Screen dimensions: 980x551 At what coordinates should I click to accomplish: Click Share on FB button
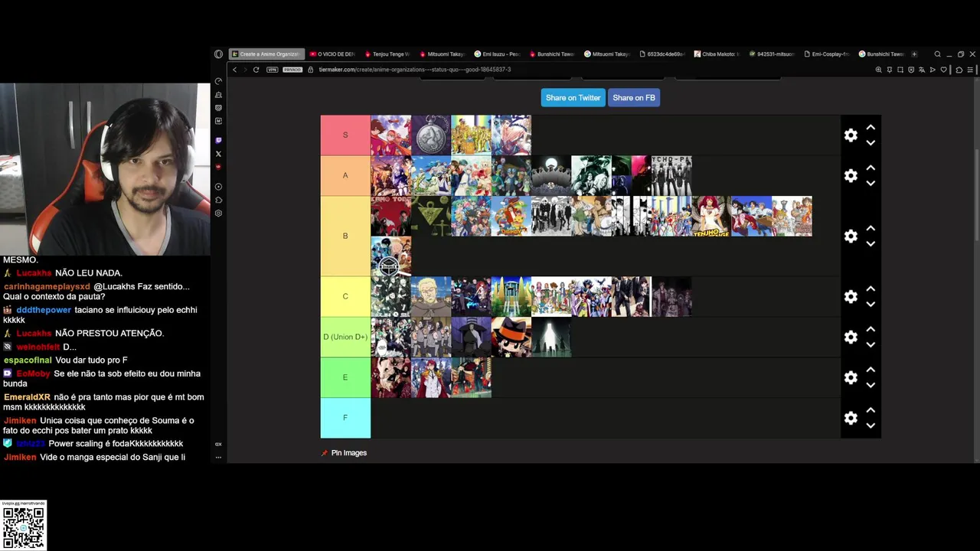click(x=634, y=98)
